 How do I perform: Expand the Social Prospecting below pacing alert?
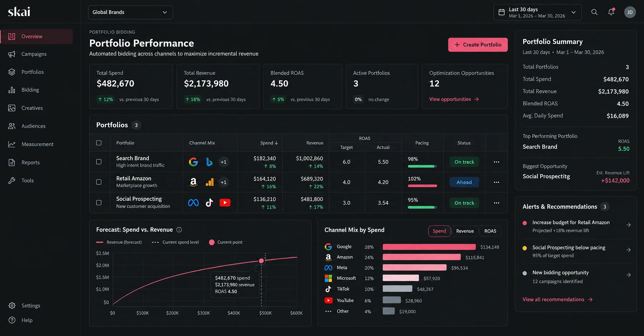pos(628,250)
